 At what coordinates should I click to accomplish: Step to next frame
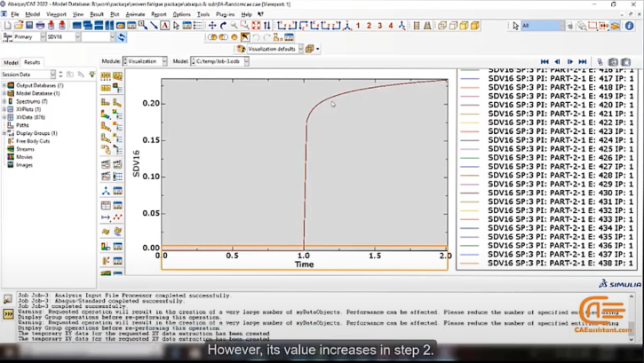569,61
